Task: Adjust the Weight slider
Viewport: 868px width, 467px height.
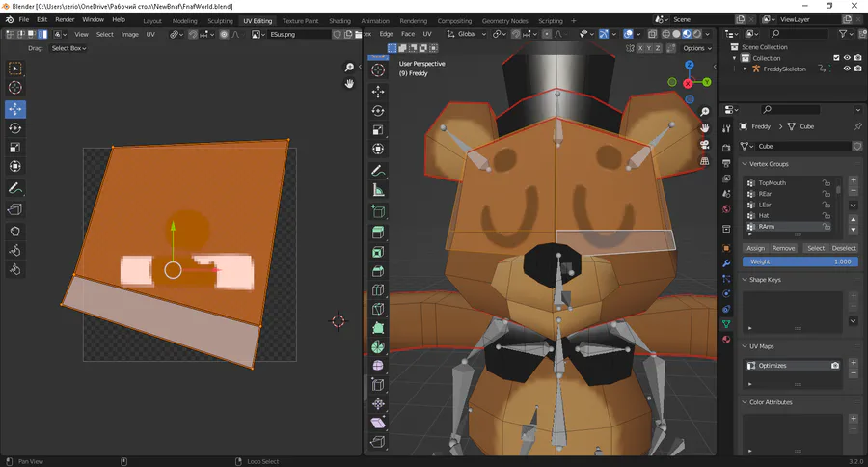Action: 800,261
